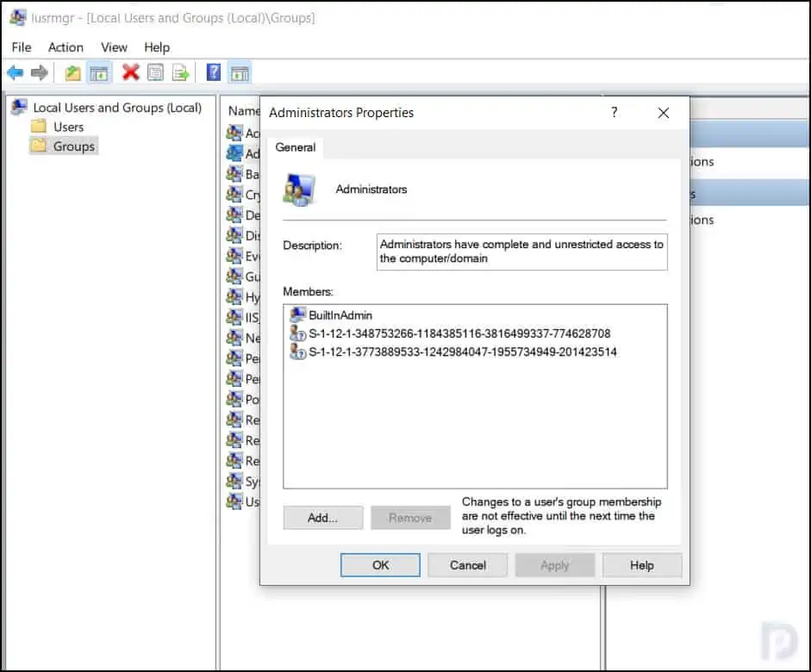The height and width of the screenshot is (672, 811).
Task: Select the Groups folder in tree
Action: pyautogui.click(x=74, y=146)
